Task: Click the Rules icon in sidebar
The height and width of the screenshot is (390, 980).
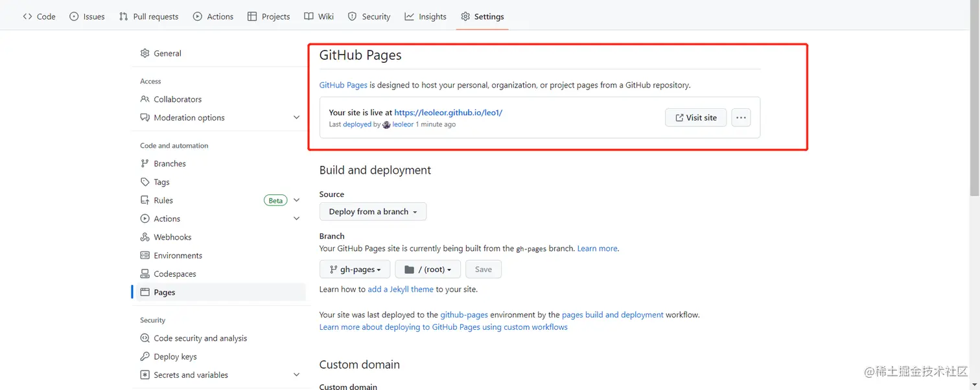Action: (x=145, y=200)
